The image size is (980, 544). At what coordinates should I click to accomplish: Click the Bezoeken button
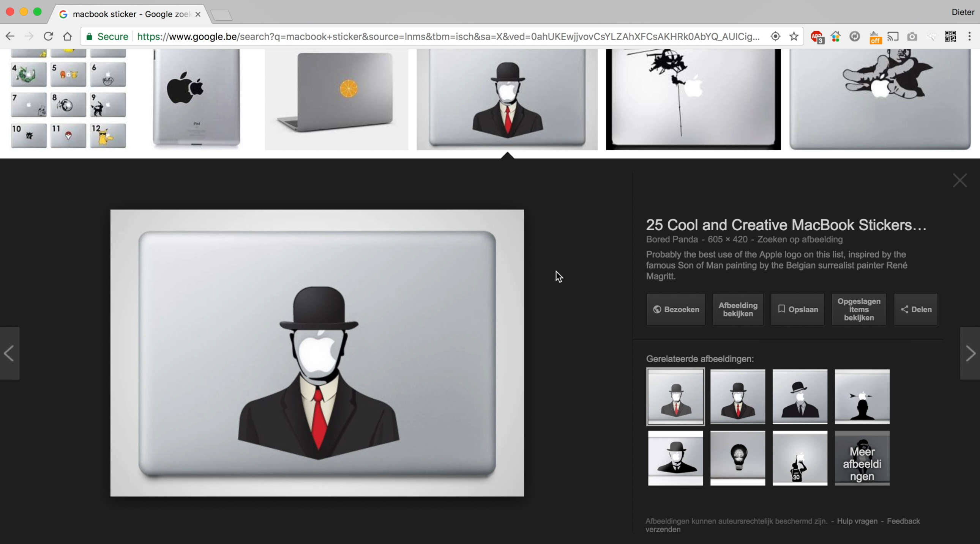click(675, 310)
